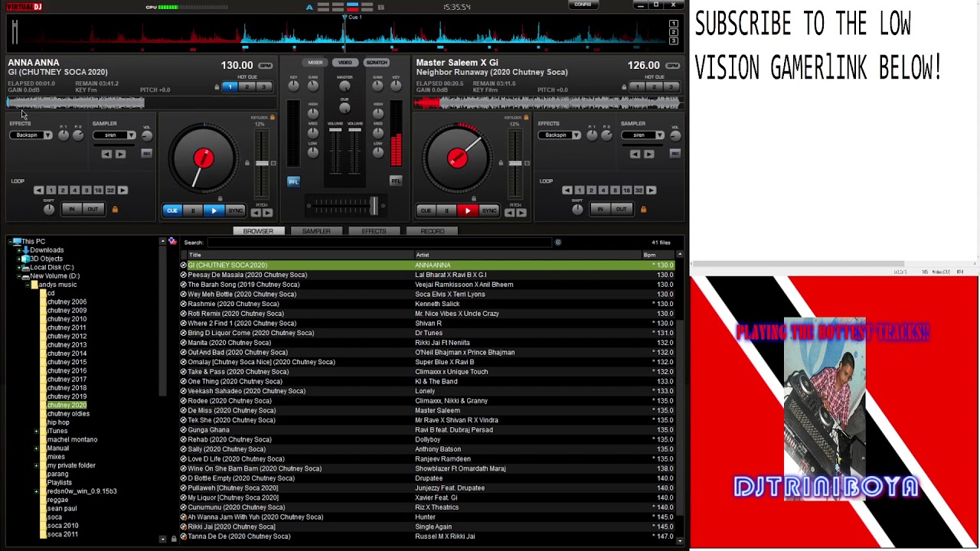This screenshot has width=980, height=551.
Task: Click left deck sampler previous arrow
Action: 106,155
